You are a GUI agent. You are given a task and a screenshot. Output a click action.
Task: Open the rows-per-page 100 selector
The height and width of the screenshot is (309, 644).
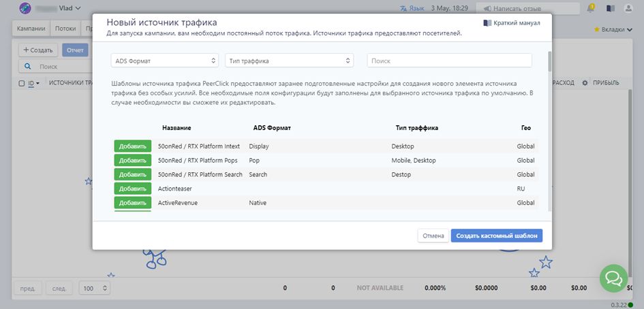pos(95,288)
